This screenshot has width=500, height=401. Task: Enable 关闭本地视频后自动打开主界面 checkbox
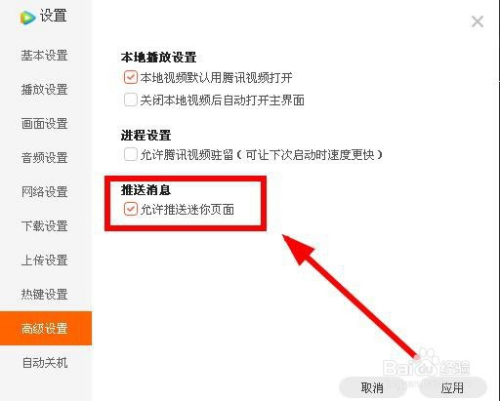pyautogui.click(x=130, y=100)
